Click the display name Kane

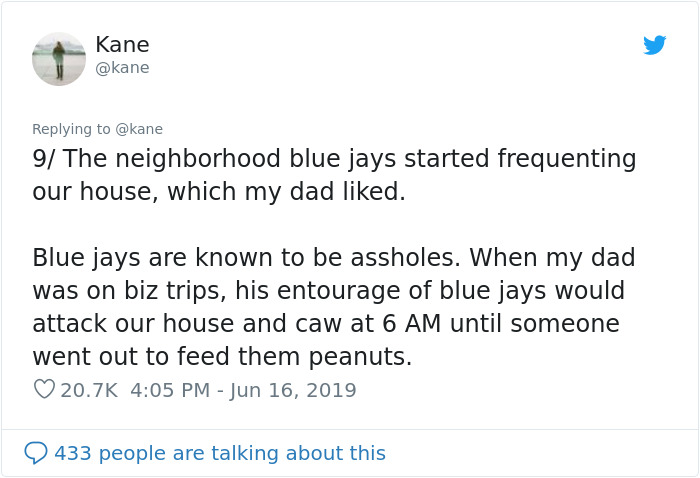(122, 45)
